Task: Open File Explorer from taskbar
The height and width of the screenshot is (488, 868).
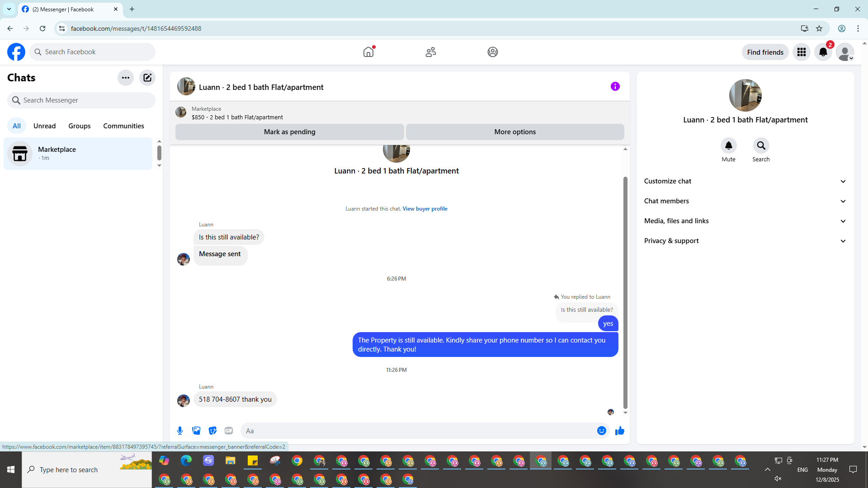Action: (231, 460)
